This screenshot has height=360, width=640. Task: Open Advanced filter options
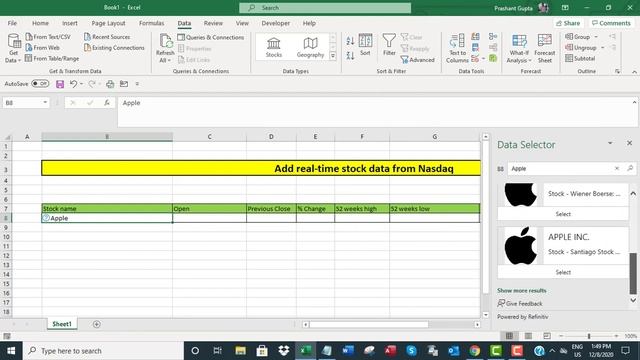[418, 60]
